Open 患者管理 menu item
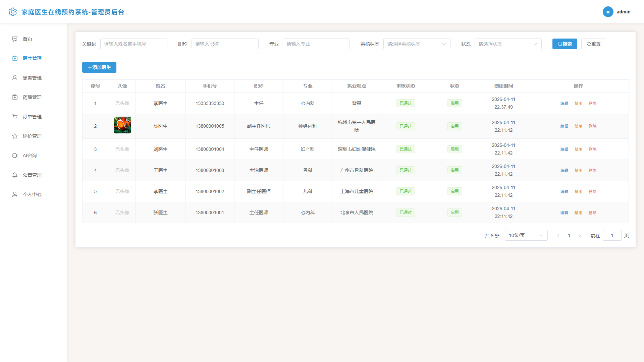 coord(34,78)
